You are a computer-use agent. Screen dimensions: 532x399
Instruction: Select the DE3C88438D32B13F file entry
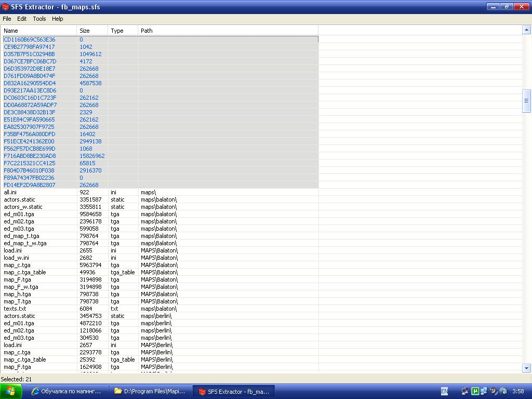pyautogui.click(x=29, y=112)
